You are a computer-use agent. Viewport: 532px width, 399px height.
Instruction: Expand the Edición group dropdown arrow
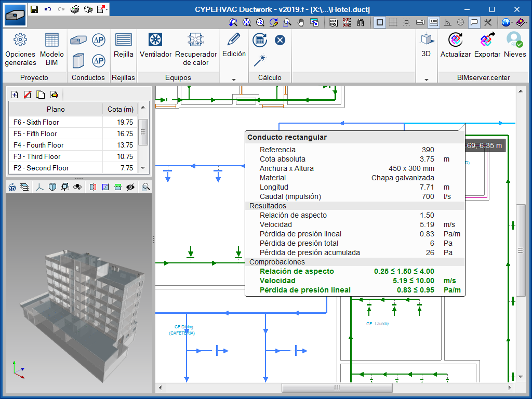pos(234,79)
